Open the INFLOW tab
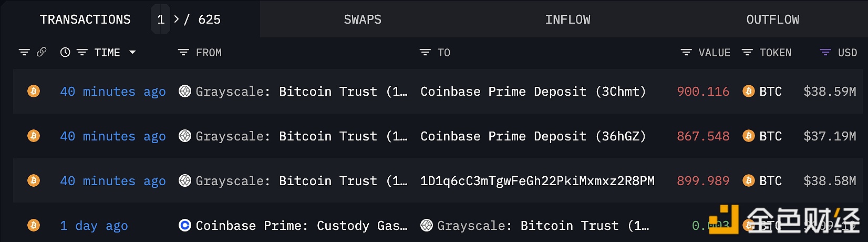The width and height of the screenshot is (868, 242). pyautogui.click(x=567, y=19)
